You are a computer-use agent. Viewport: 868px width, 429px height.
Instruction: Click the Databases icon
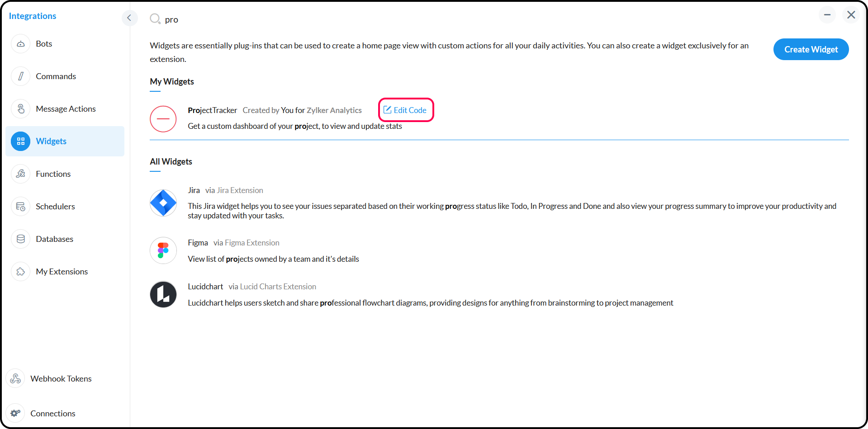click(x=21, y=239)
